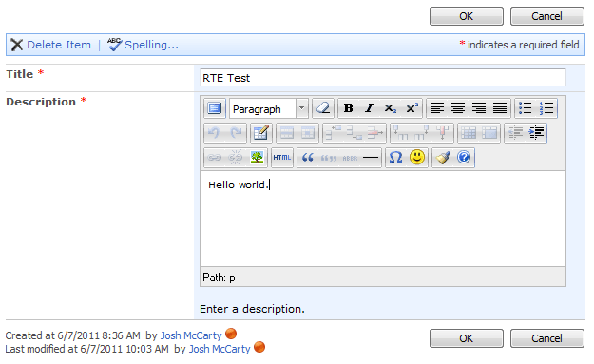Image resolution: width=594 pixels, height=364 pixels.
Task: Delete the table row
Action: click(x=375, y=133)
